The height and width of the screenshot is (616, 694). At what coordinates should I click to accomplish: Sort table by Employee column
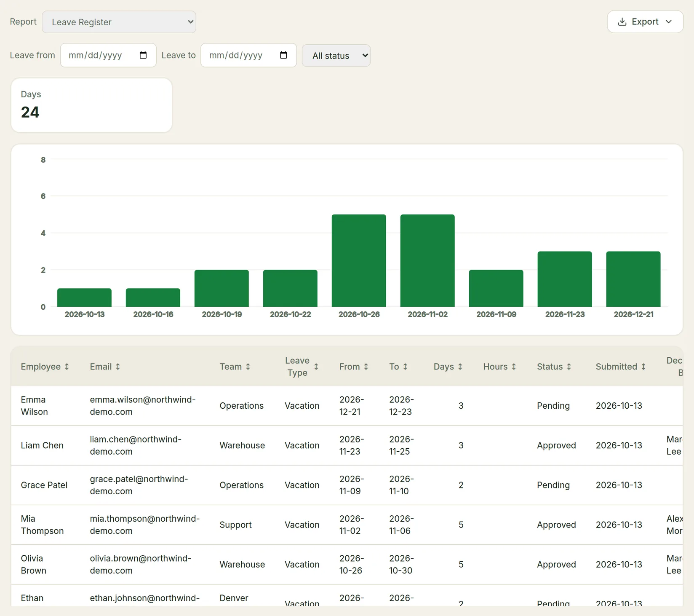click(x=45, y=367)
